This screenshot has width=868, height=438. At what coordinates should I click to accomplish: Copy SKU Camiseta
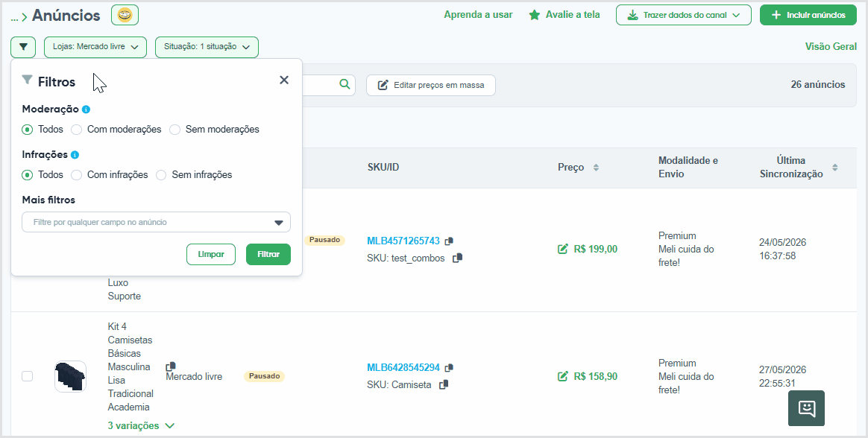(x=444, y=384)
